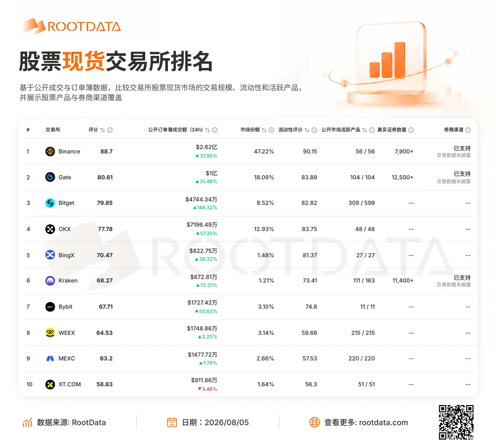The height and width of the screenshot is (448, 496).
Task: Click the Bybit exchange logo icon
Action: coord(50,306)
